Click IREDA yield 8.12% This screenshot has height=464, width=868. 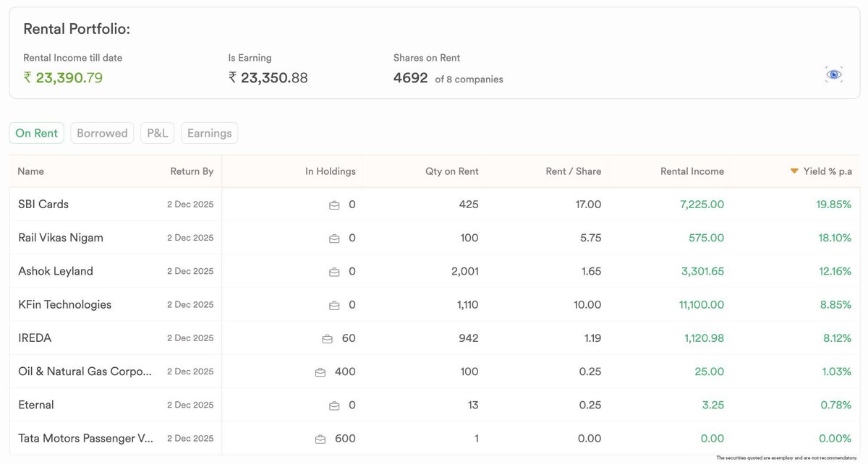coord(836,338)
